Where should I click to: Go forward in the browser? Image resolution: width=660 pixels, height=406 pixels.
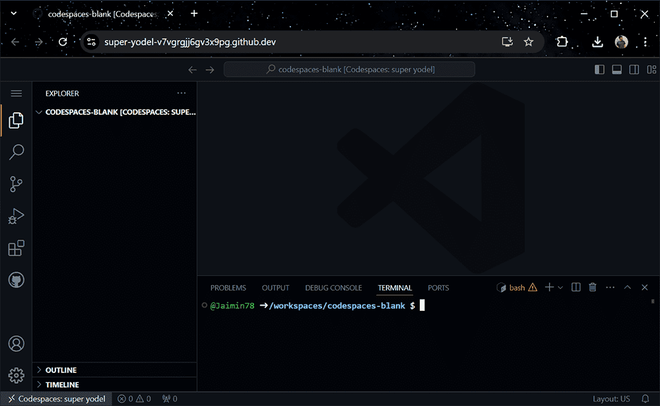click(39, 42)
